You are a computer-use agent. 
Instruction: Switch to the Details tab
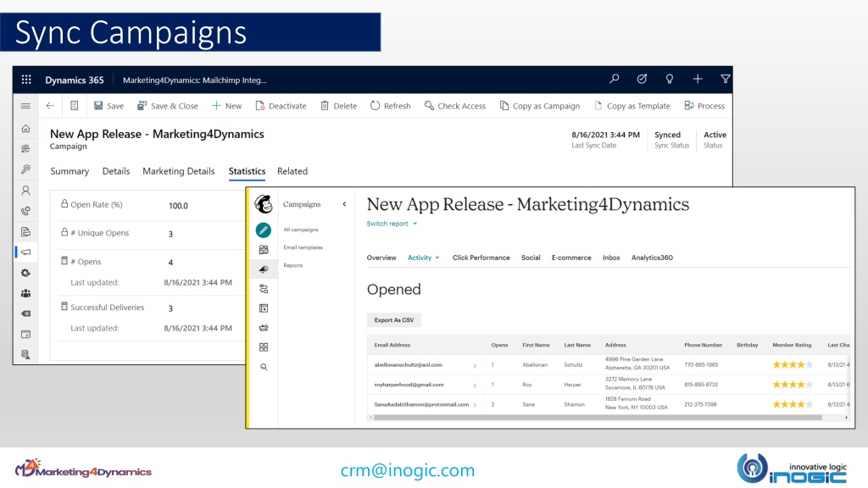point(116,171)
